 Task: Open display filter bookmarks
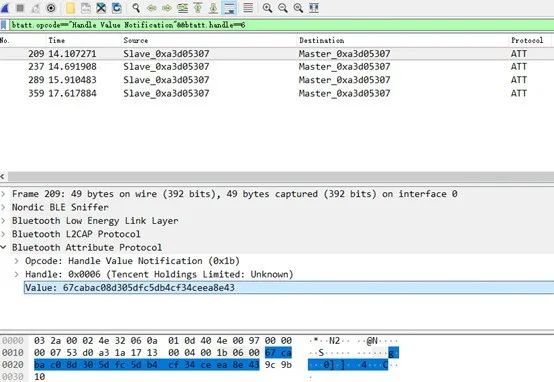point(4,25)
